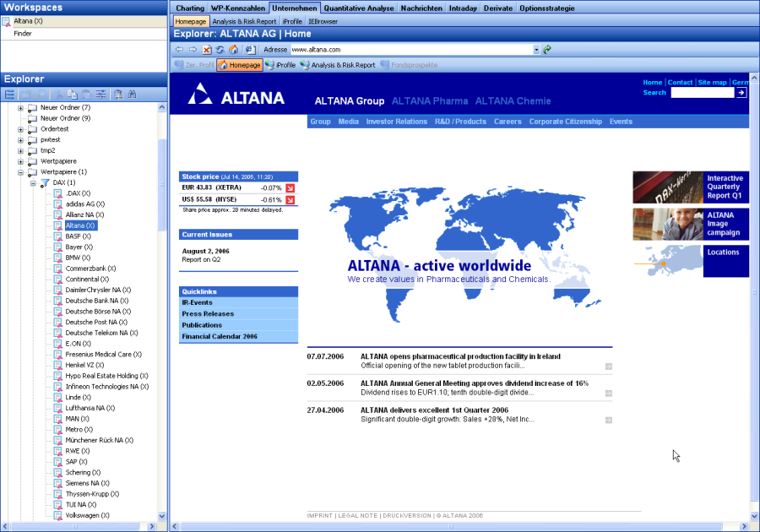The height and width of the screenshot is (532, 760).
Task: Open the Investor Relations link
Action: click(x=396, y=122)
